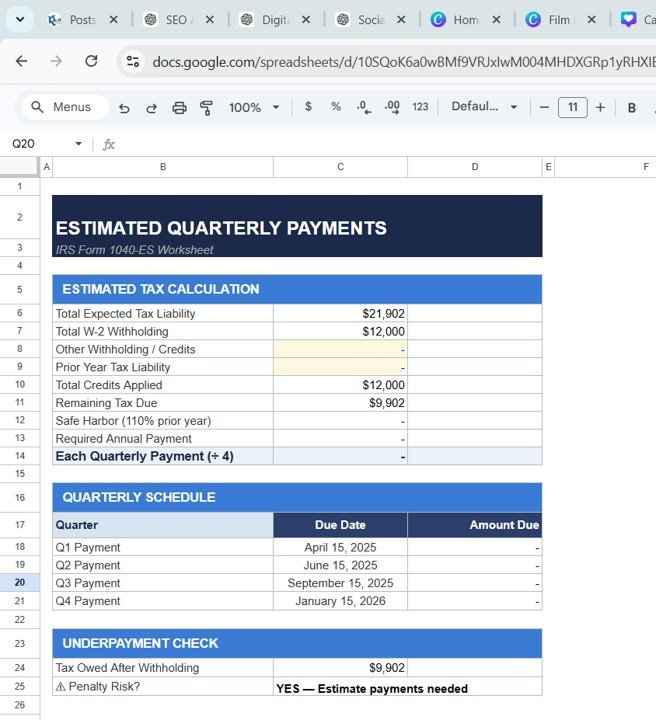Close the Socia browser tab
Viewport: 656px width, 720px height.
[401, 20]
